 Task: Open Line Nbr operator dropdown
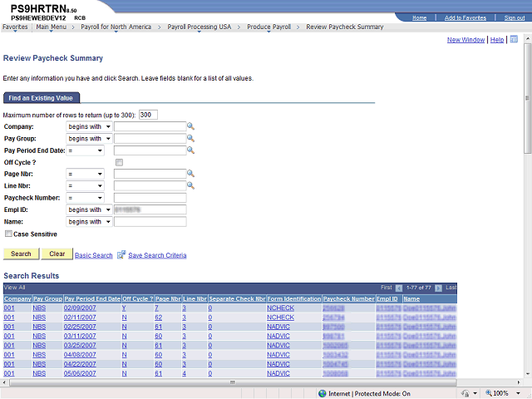[x=85, y=185]
